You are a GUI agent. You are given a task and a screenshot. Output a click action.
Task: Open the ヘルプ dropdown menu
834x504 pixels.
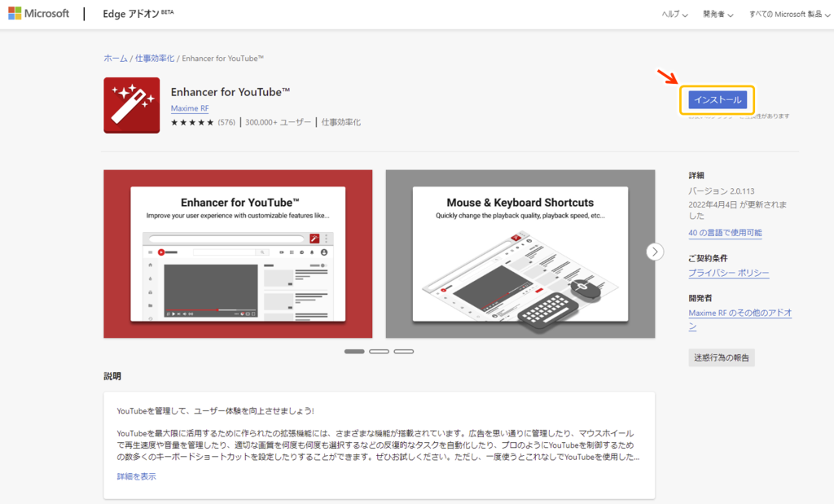673,15
